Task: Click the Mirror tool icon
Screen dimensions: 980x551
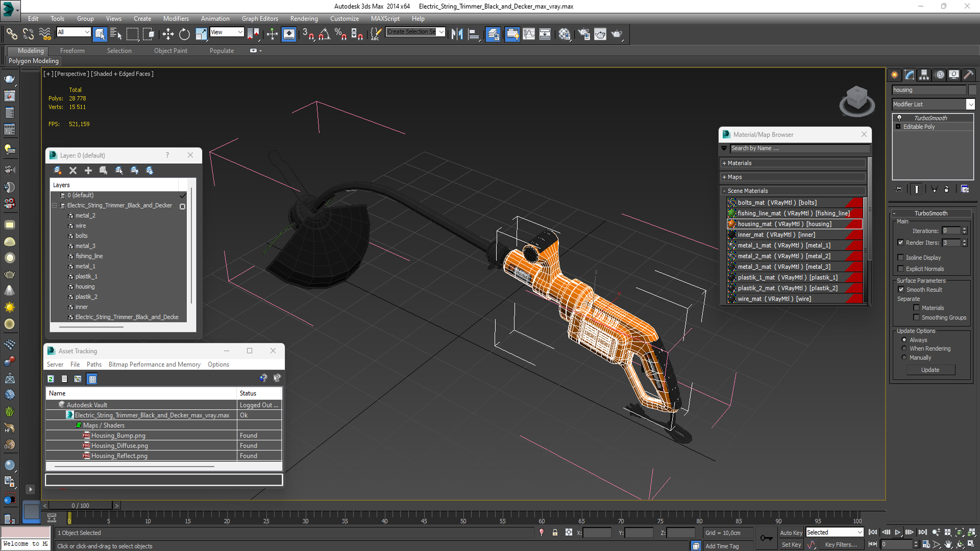Action: point(457,34)
